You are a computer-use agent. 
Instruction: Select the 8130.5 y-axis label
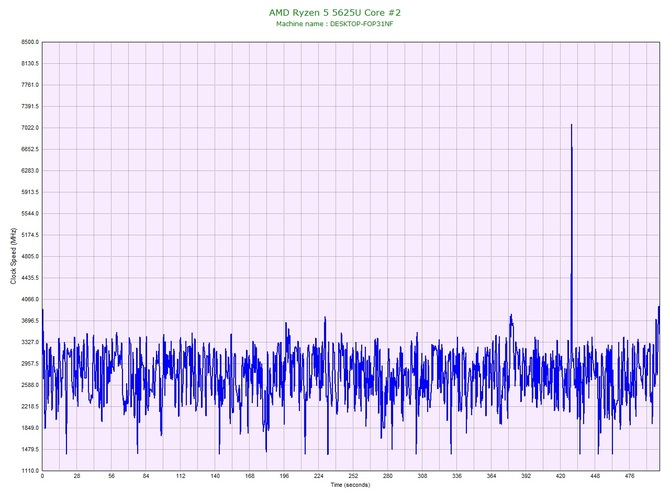click(x=29, y=64)
